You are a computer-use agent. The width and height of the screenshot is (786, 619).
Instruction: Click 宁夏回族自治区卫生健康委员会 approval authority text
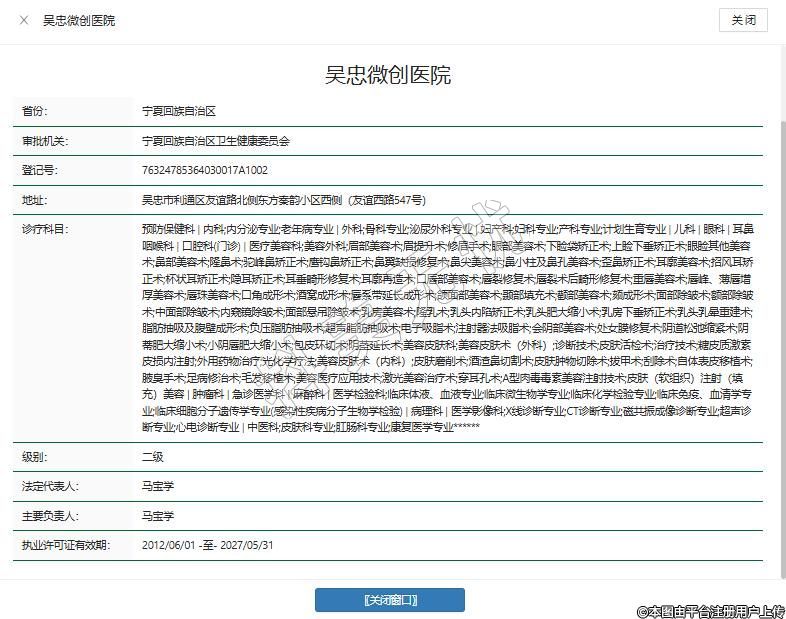(216, 142)
